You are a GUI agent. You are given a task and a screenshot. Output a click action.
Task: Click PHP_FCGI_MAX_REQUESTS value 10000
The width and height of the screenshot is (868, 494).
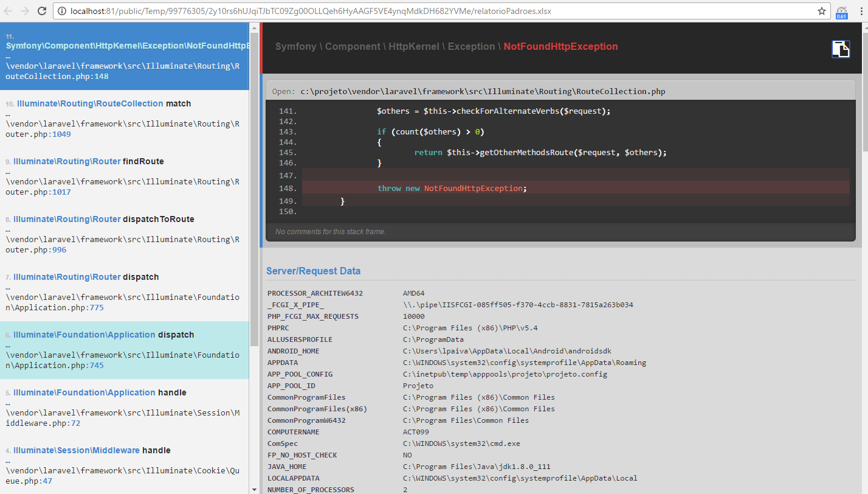coord(414,316)
